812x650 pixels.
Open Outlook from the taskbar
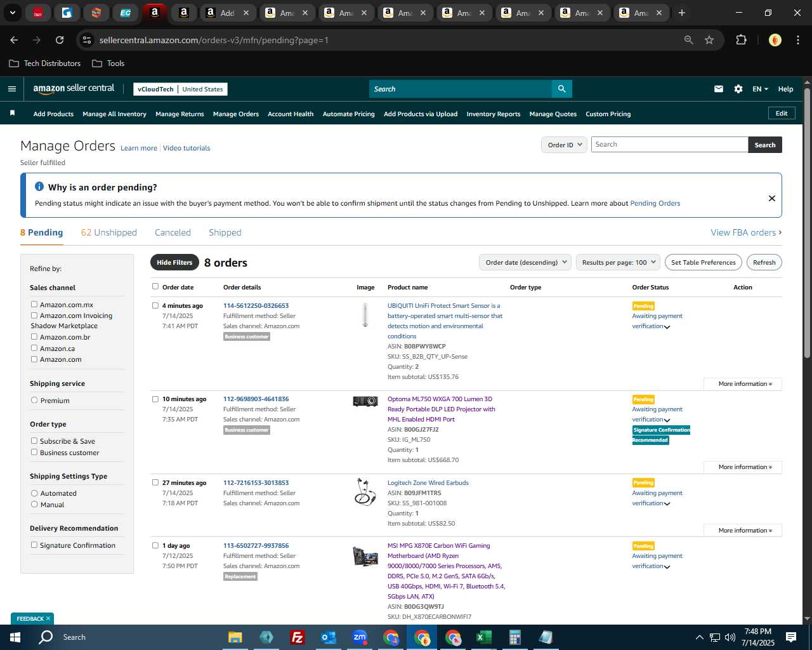(x=328, y=637)
